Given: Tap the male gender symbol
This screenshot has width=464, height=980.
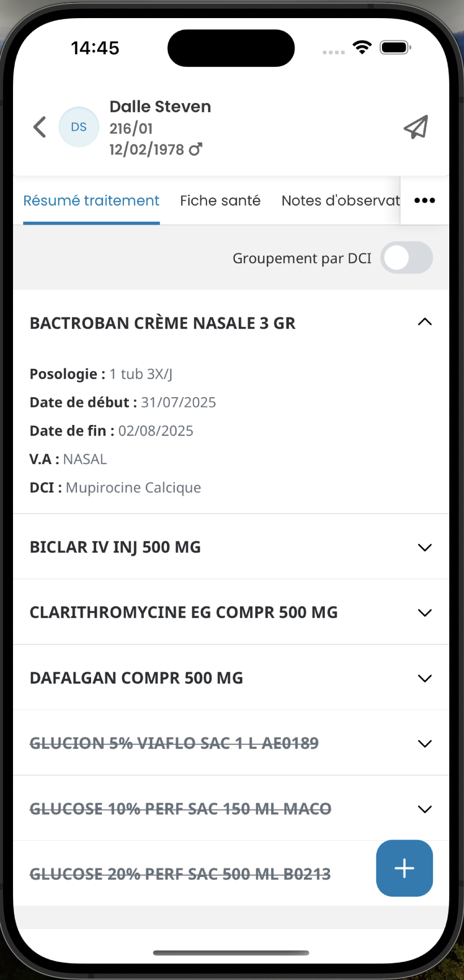Looking at the screenshot, I should coord(196,149).
